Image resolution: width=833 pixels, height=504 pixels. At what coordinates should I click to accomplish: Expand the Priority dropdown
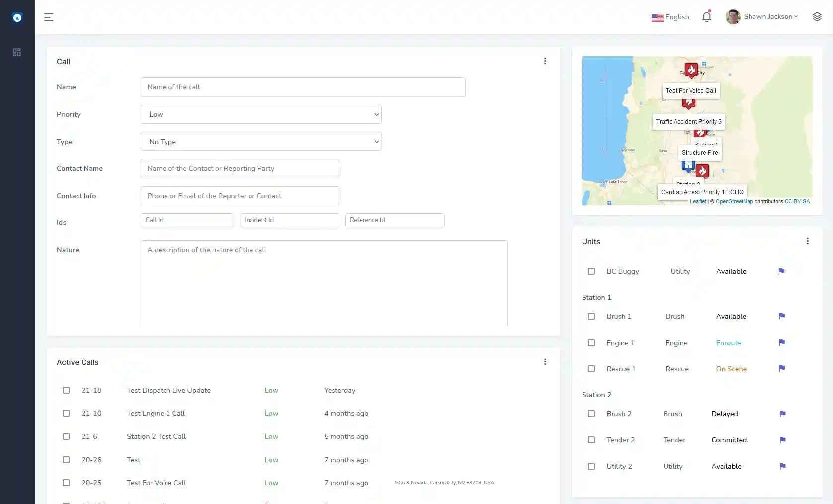point(261,114)
